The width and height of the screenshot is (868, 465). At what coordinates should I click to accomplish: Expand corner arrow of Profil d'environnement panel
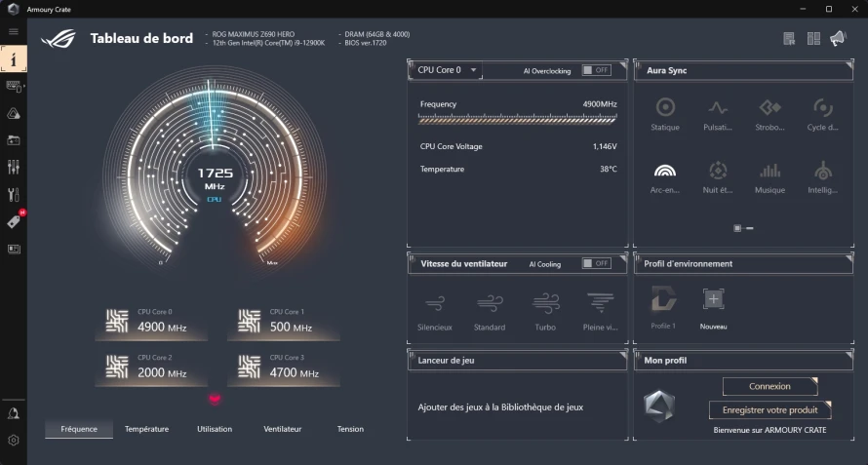(849, 258)
